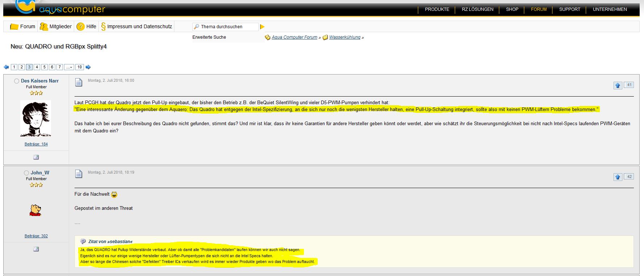644x276 pixels.
Task: Jump to top from post 42 arrow
Action: [618, 177]
